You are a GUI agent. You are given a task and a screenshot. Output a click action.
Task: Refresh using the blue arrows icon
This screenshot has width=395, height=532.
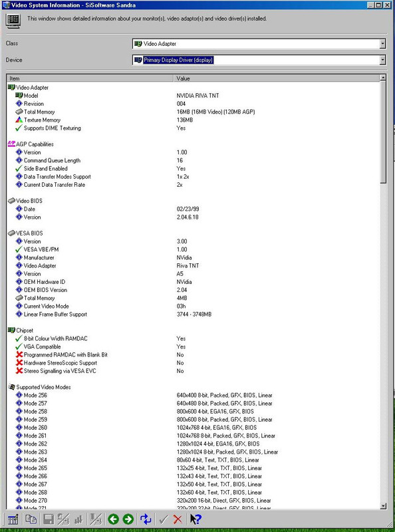(146, 519)
